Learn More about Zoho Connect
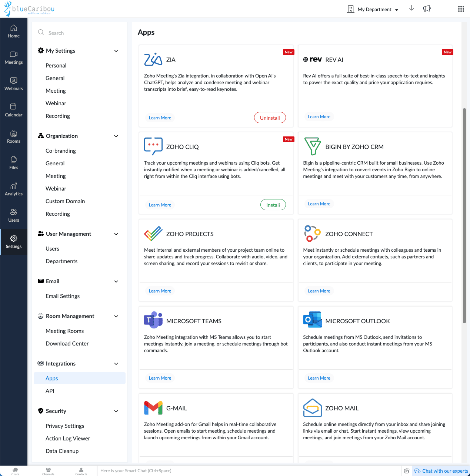This screenshot has width=470, height=476. 319,291
